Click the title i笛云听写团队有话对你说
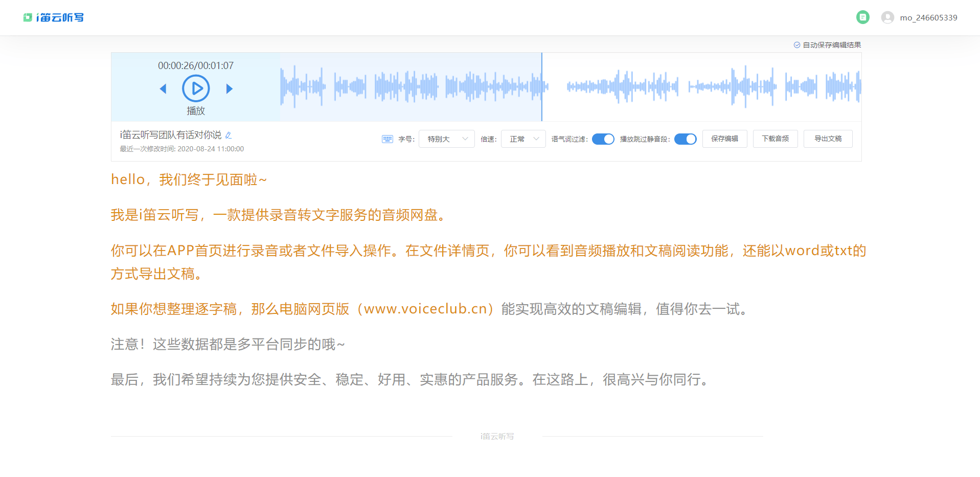The width and height of the screenshot is (980, 477). coord(171,135)
